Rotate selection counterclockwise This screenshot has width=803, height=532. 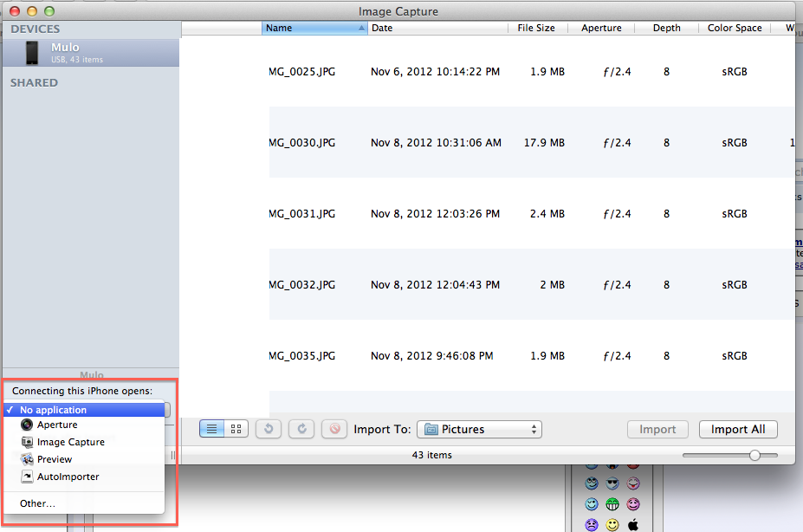[x=269, y=429]
